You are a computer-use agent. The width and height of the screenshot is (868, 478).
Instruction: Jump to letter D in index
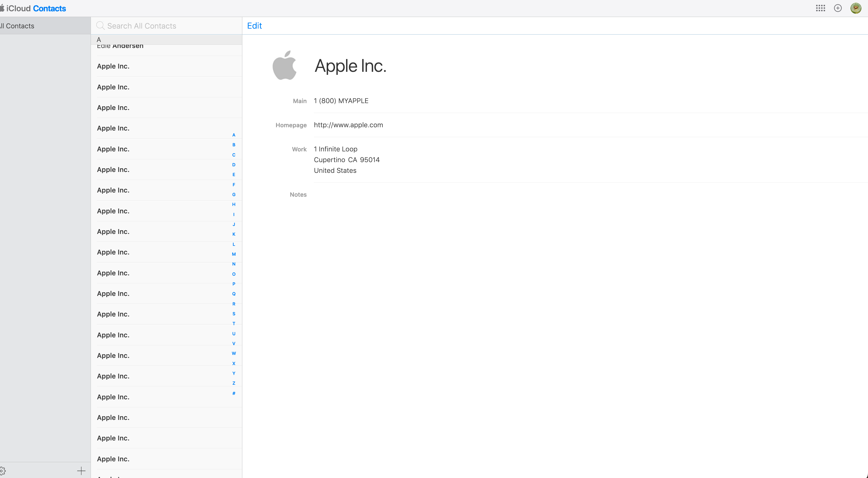[x=234, y=165]
